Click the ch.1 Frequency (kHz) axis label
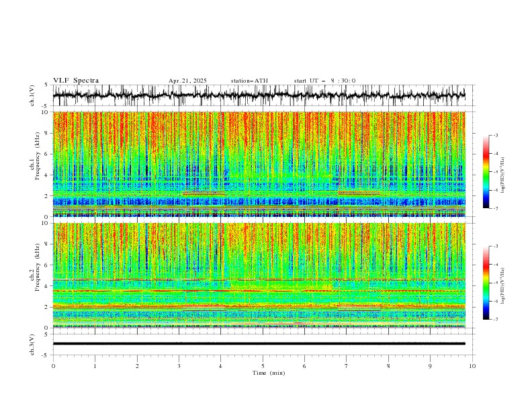Screen dimensions: 532x411 (35, 156)
